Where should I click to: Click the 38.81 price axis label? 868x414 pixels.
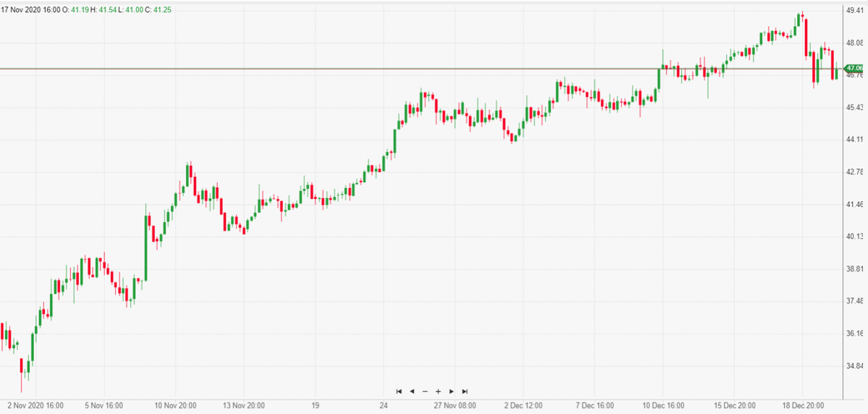point(854,269)
